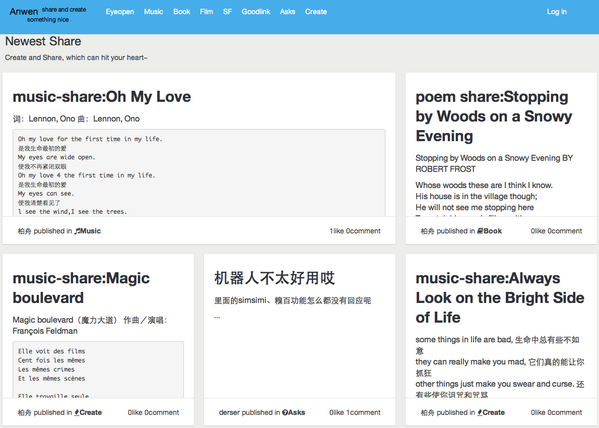Viewport: 599px width, 428px height.
Task: Click the Newest Share heading
Action: click(x=43, y=41)
